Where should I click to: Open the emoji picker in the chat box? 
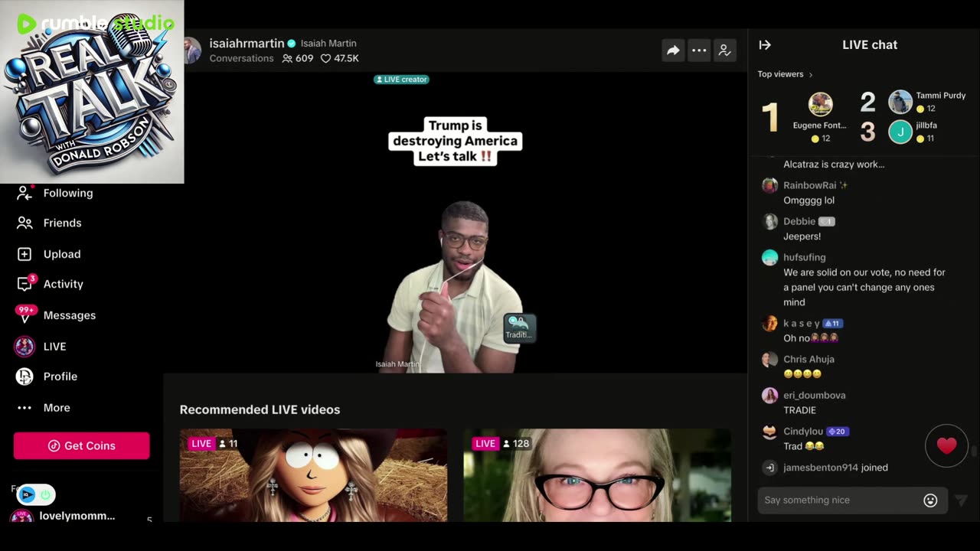click(x=930, y=500)
